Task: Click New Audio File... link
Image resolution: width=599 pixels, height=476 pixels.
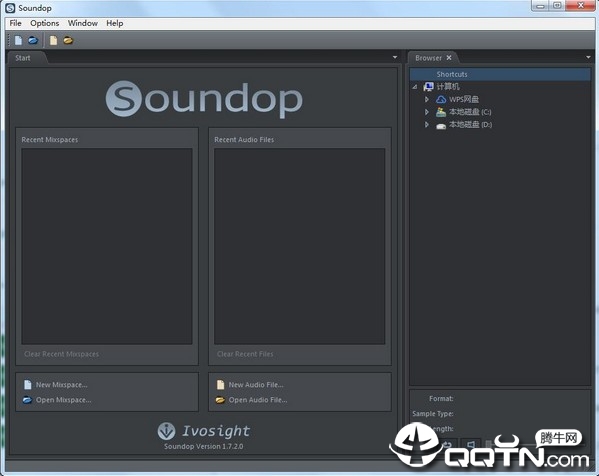Action: [x=256, y=385]
